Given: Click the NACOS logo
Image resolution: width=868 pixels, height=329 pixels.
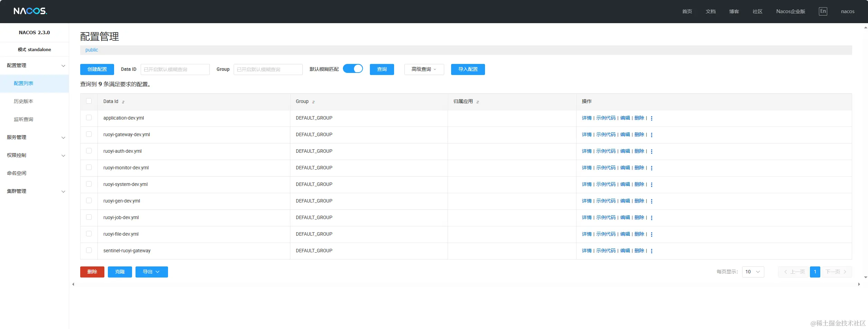Looking at the screenshot, I should click(30, 11).
